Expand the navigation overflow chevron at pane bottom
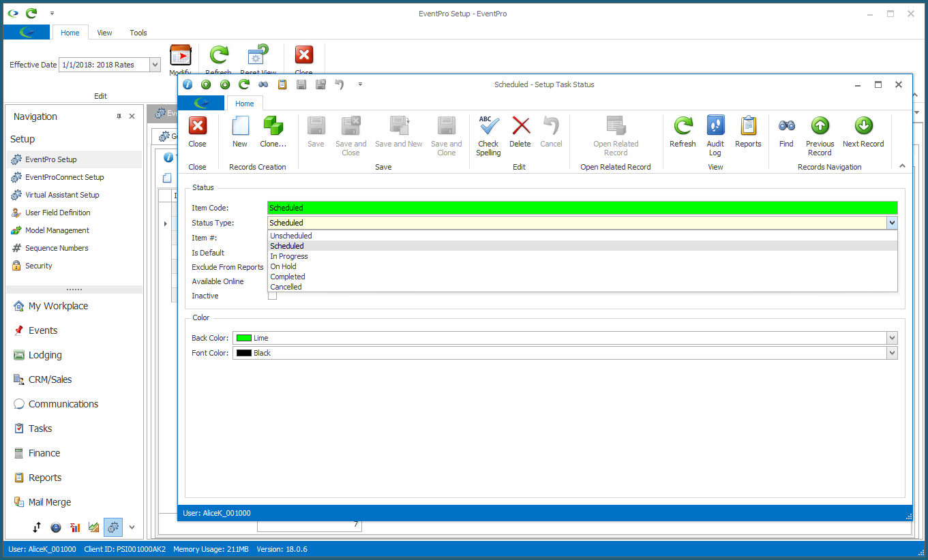928x560 pixels. tap(132, 527)
